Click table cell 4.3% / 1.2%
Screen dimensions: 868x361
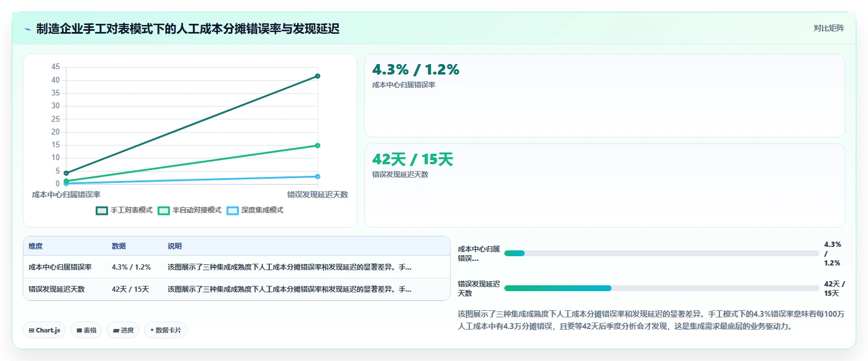[x=131, y=267]
